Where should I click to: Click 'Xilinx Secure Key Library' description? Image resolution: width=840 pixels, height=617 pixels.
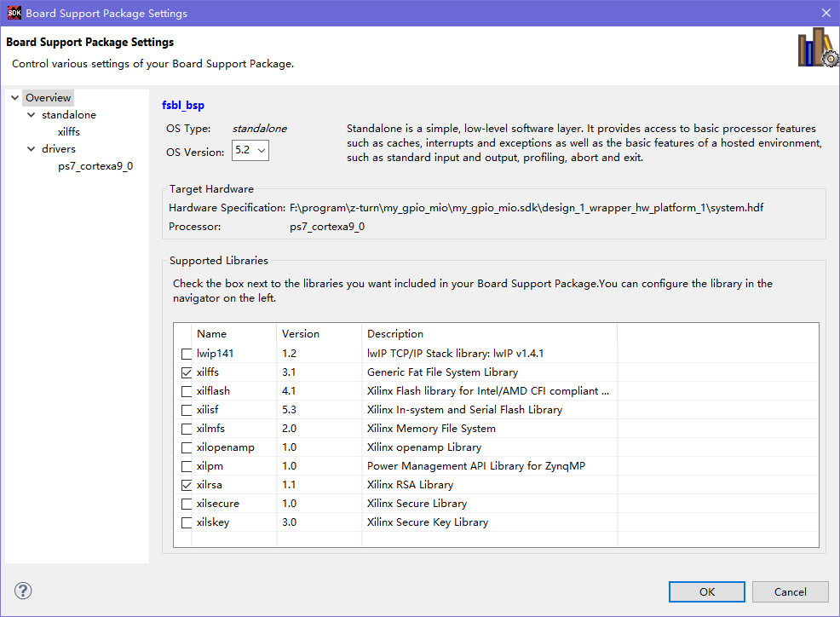click(x=428, y=522)
